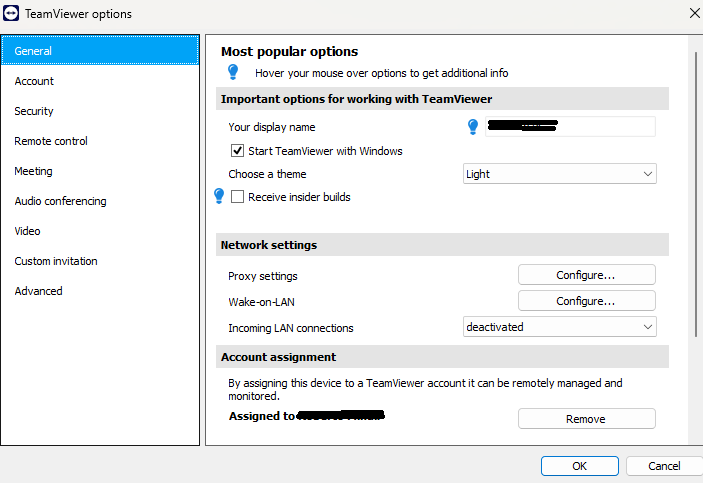Click the lightbulb icon next to display name
Image resolution: width=703 pixels, height=483 pixels.
click(473, 126)
